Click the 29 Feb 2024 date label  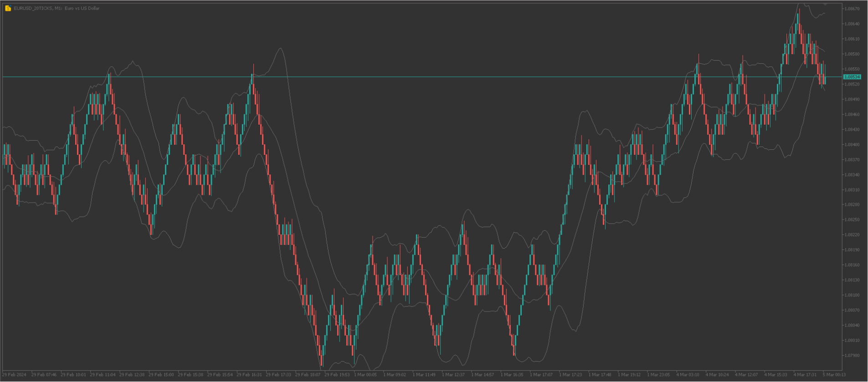point(14,375)
